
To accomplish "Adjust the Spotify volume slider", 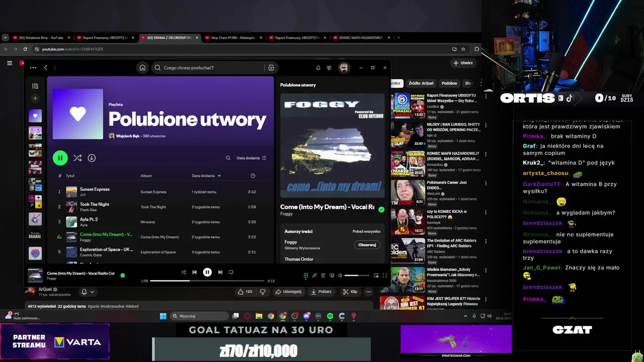I will point(358,276).
